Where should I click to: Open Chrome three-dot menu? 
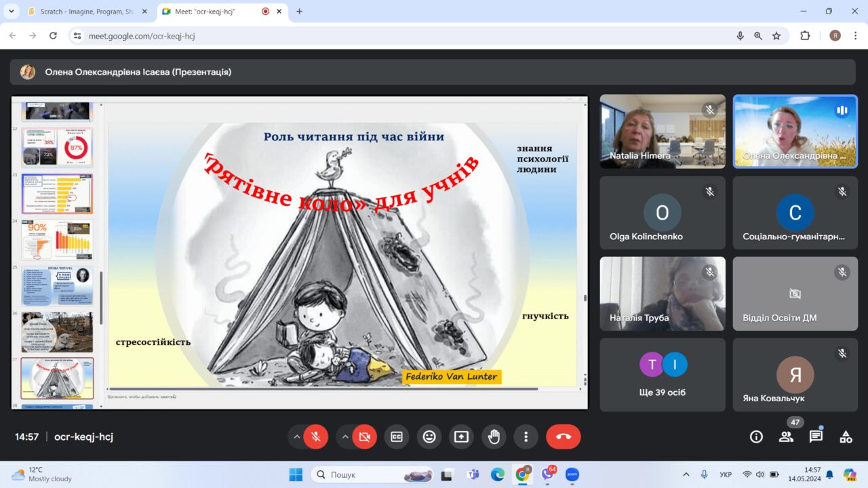[x=855, y=36]
